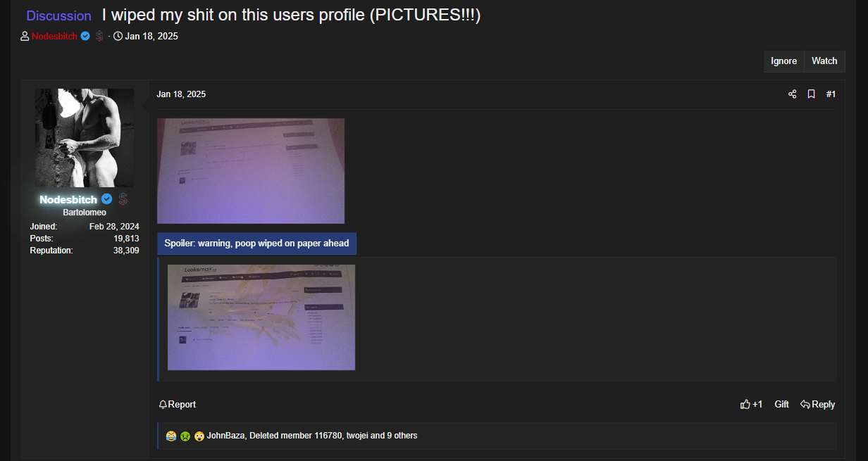Click the Bartolomeo user title text
868x461 pixels.
85,213
